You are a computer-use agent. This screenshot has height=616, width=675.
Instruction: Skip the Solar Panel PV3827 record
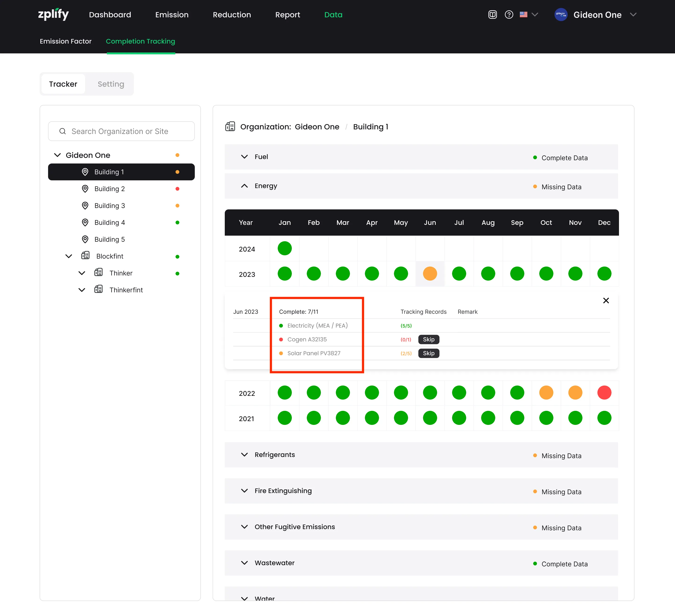[428, 353]
